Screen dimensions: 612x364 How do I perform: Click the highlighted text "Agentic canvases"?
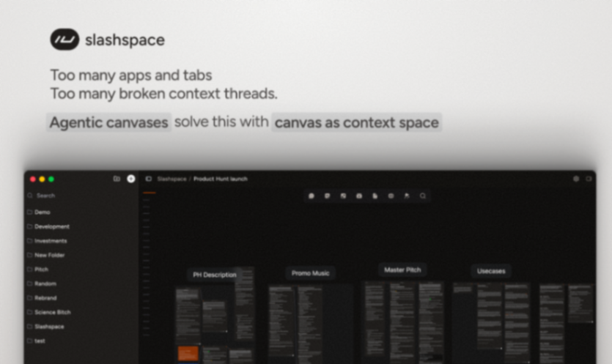[x=109, y=122]
